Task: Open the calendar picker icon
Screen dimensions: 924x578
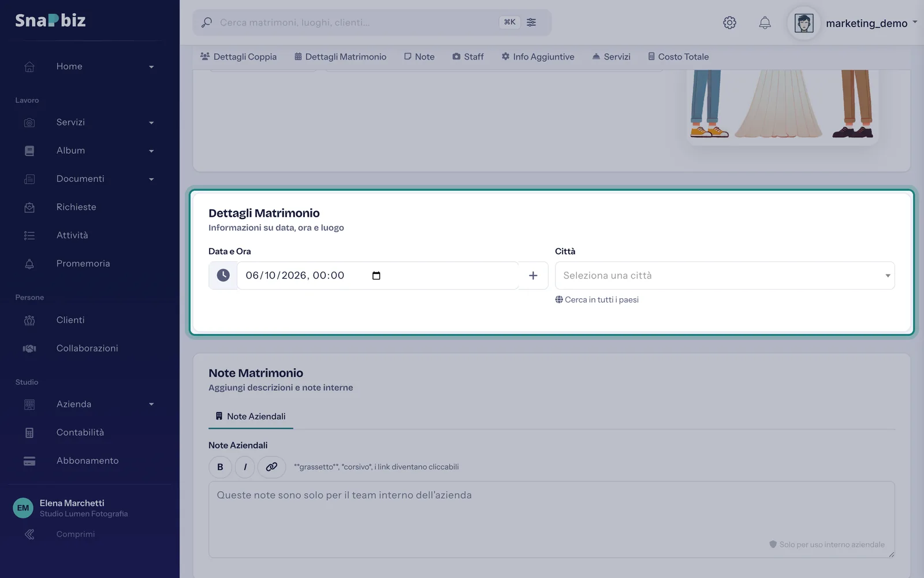Action: pyautogui.click(x=377, y=276)
